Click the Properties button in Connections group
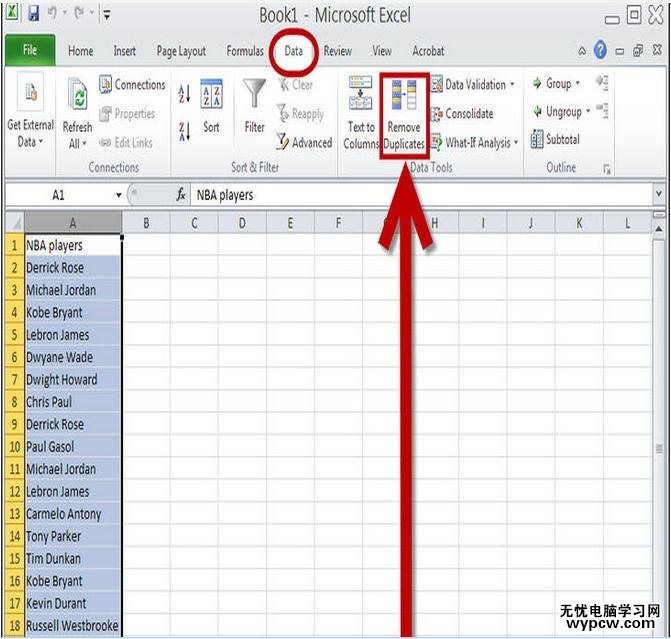 [127, 113]
